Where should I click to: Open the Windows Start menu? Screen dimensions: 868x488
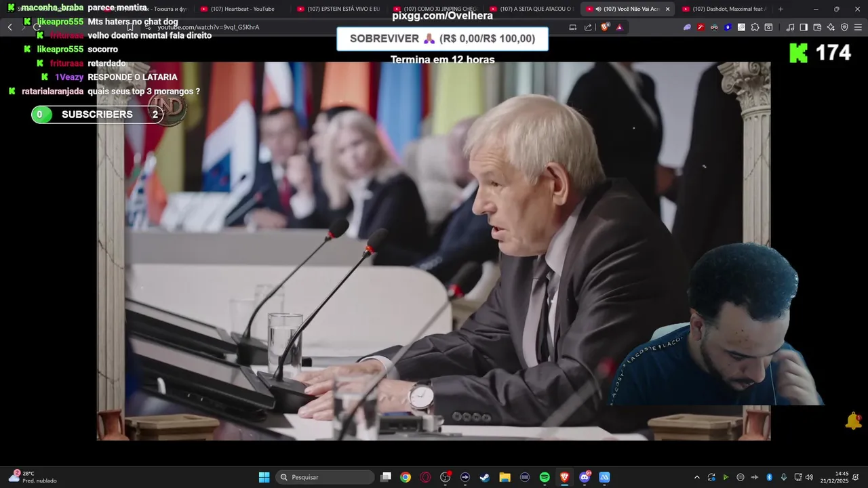(264, 477)
